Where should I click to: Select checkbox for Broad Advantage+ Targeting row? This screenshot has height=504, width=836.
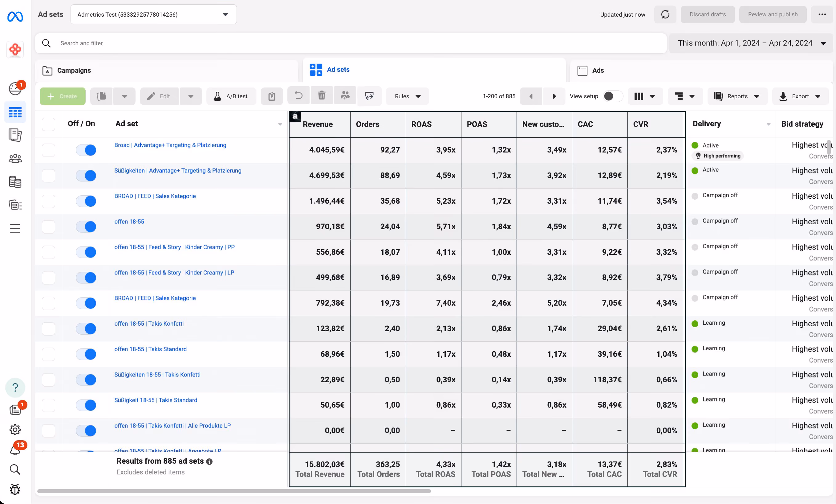[x=49, y=150]
